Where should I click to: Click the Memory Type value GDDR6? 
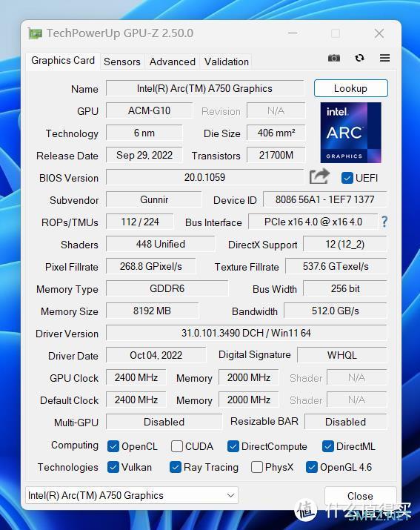tap(167, 288)
